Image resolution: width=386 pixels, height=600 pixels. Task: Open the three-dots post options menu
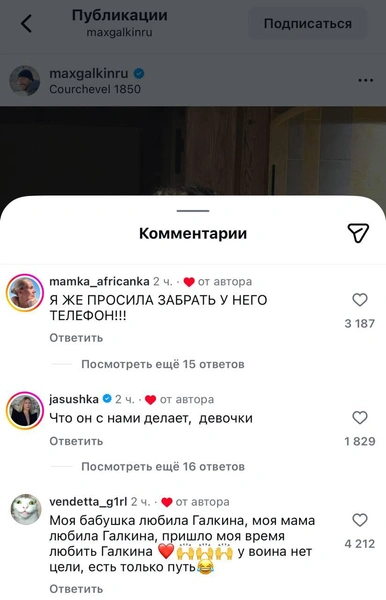[365, 80]
